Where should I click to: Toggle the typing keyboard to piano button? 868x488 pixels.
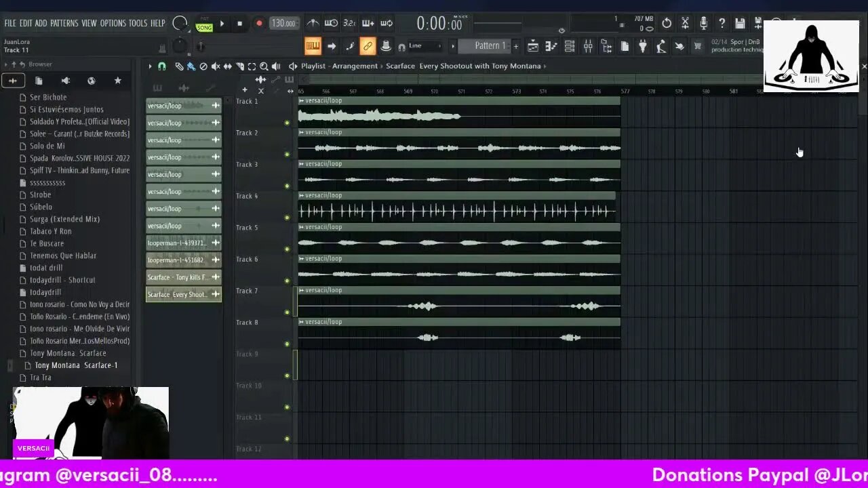tap(313, 46)
